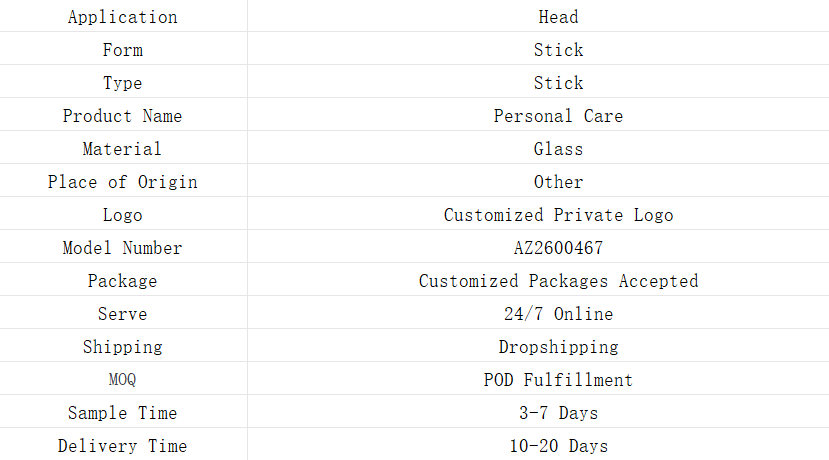Viewport: 829px width, 460px height.
Task: Select the 10-20 Days delivery time
Action: (x=558, y=446)
